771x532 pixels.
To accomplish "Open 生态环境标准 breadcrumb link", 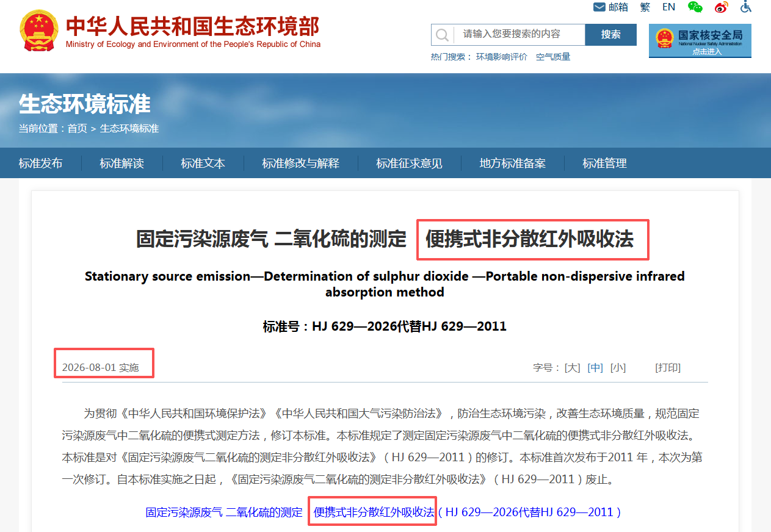I will [x=129, y=129].
